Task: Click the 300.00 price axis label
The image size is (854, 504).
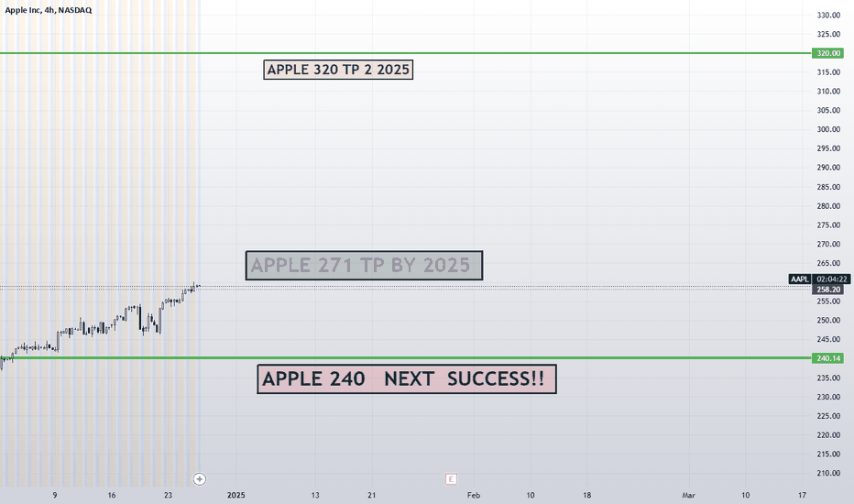Action: click(828, 129)
